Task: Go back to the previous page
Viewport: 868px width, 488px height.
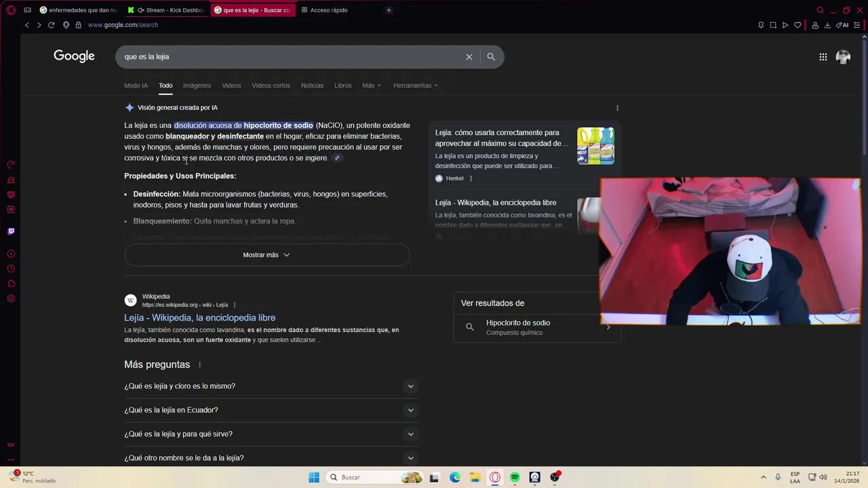Action: click(27, 25)
